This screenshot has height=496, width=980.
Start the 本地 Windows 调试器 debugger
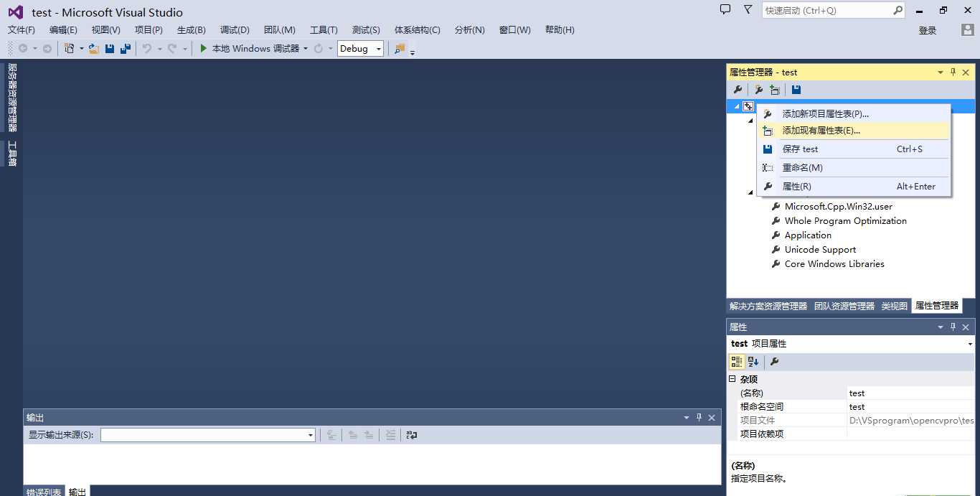tap(249, 48)
